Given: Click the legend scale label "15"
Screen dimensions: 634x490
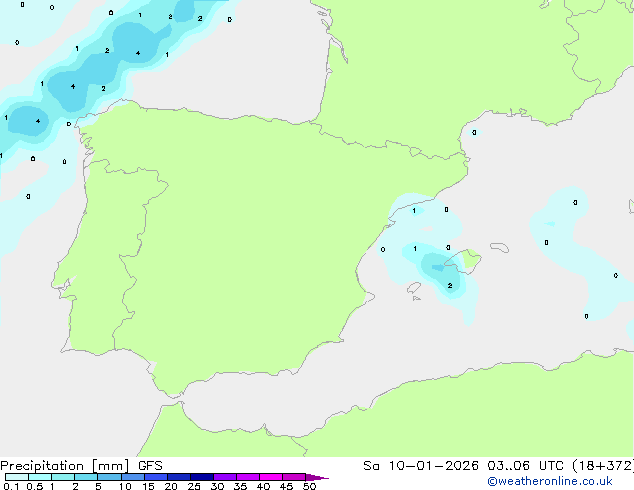Looking at the screenshot, I should 148,486.
